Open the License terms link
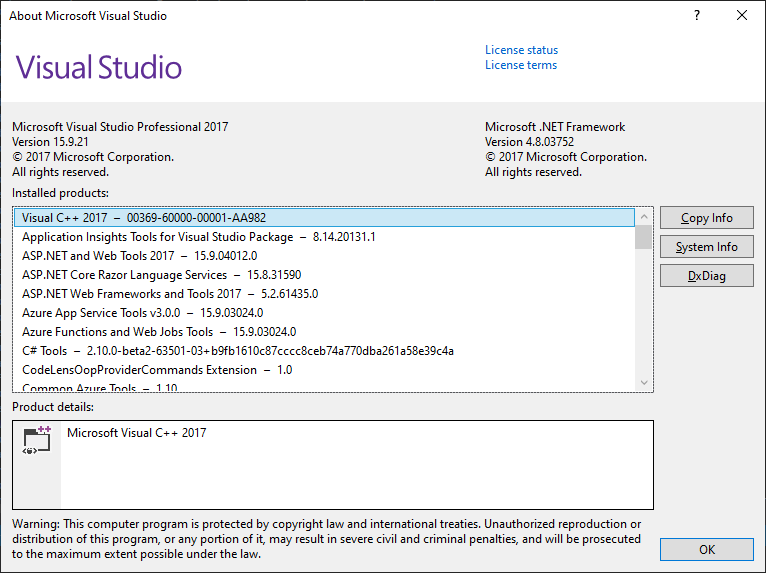This screenshot has height=573, width=766. tap(521, 65)
